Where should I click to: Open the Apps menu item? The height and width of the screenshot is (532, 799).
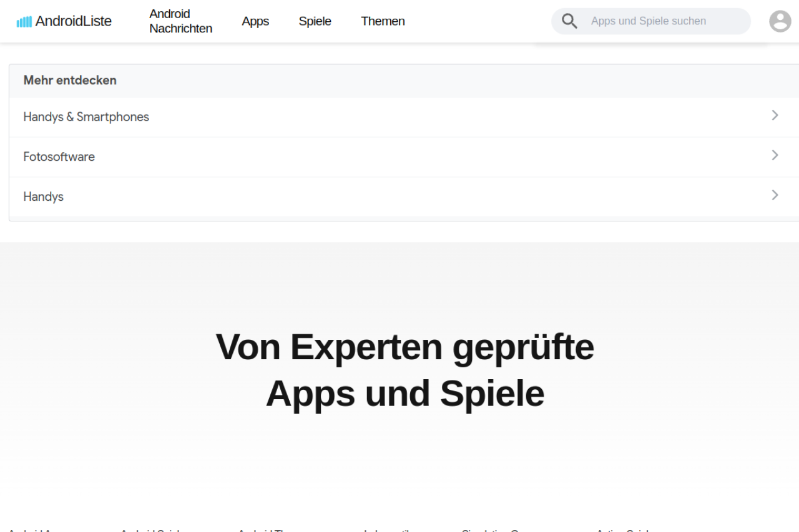click(255, 21)
